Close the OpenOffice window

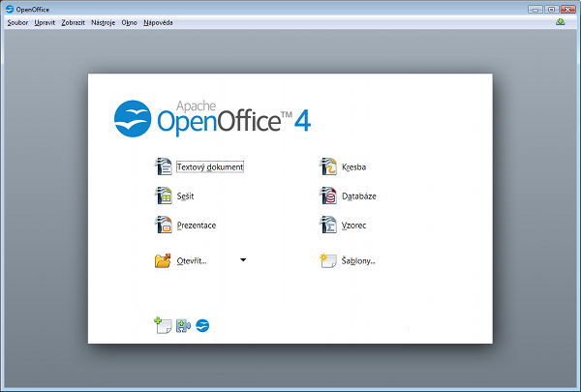click(567, 10)
